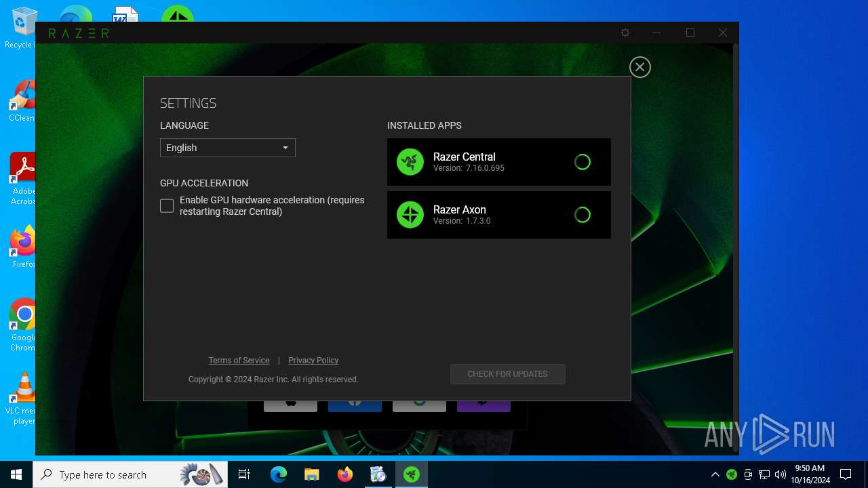Click the Razer Axon version 1.7.3.0 text

(x=462, y=221)
